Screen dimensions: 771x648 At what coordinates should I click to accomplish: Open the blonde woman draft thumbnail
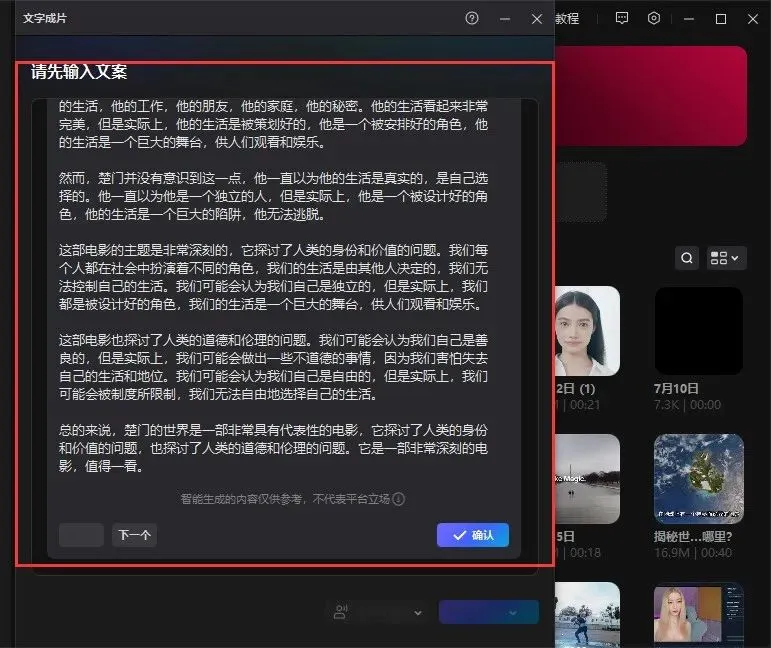[699, 614]
